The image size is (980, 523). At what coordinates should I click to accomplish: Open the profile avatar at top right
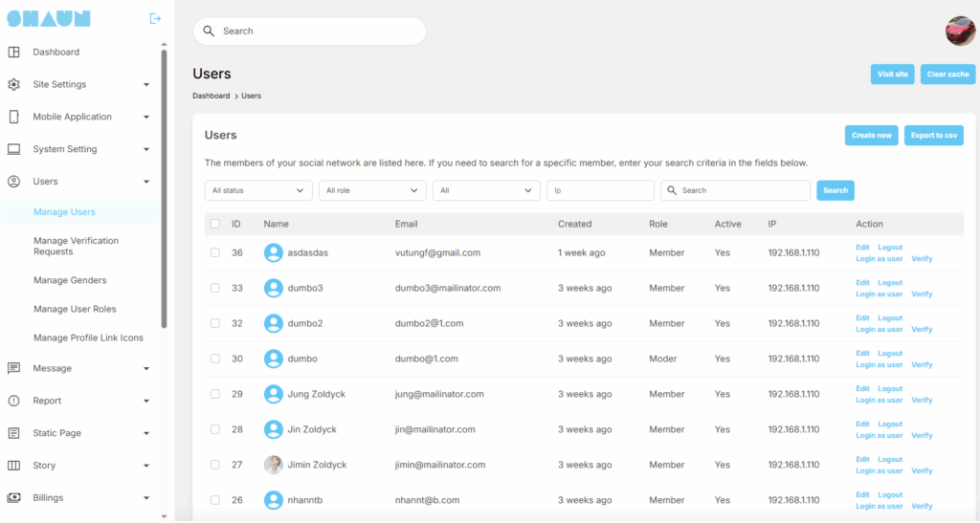960,31
